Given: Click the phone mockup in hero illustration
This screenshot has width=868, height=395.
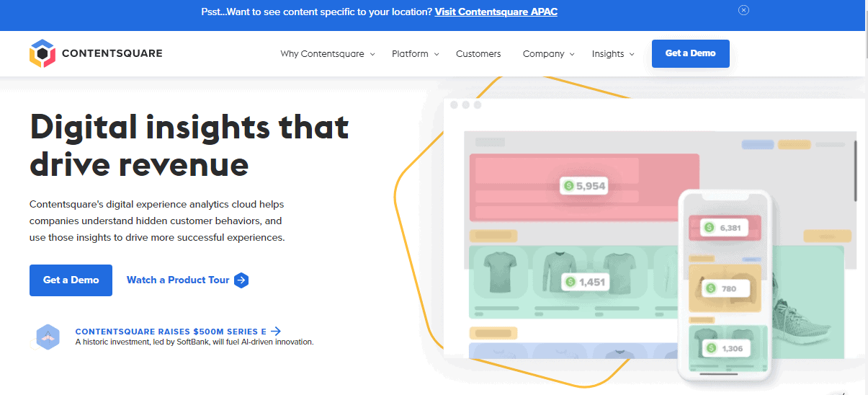Looking at the screenshot, I should click(725, 285).
